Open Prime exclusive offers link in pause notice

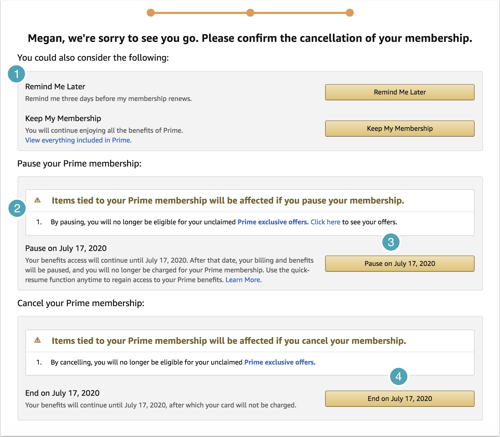[x=273, y=222]
